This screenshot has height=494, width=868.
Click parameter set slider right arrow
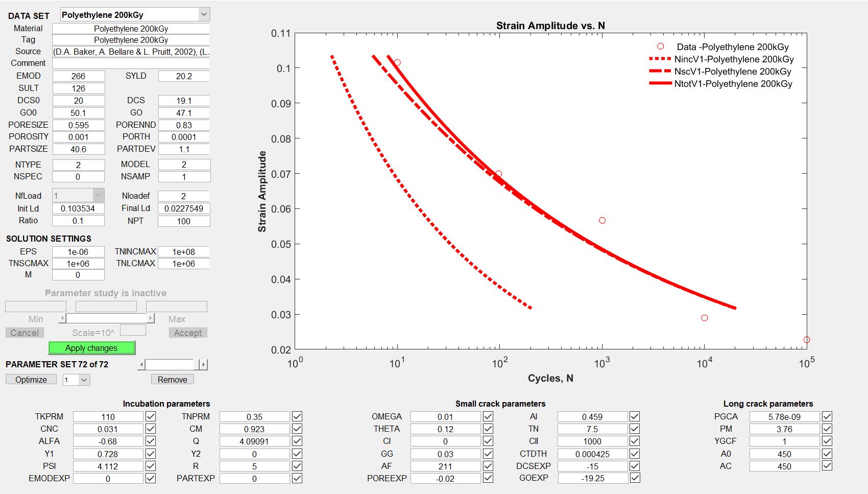click(x=204, y=364)
